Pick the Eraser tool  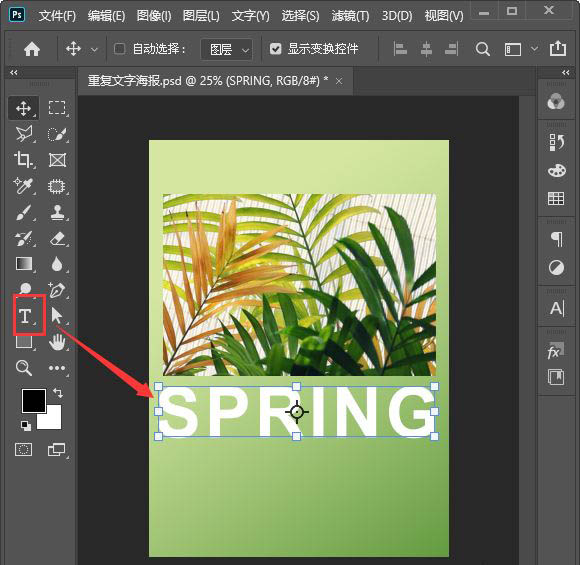(x=57, y=239)
